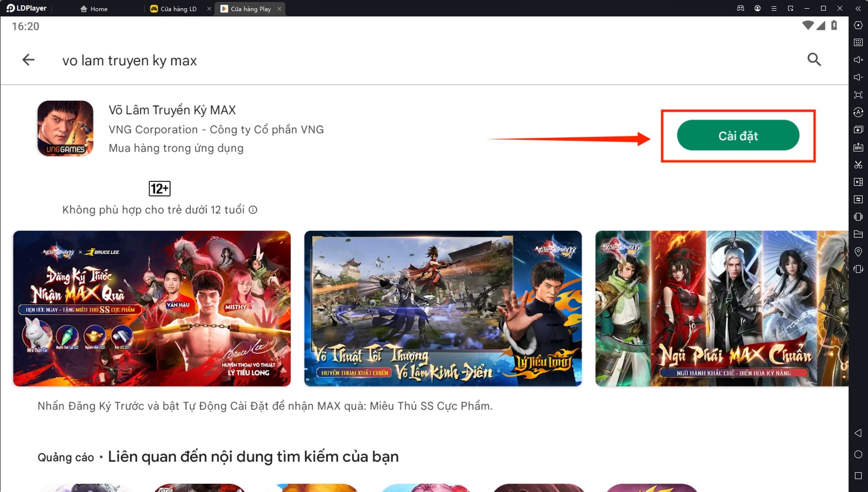The image size is (868, 492).
Task: Open keyboard mapping tool in sidebar
Action: click(x=858, y=43)
